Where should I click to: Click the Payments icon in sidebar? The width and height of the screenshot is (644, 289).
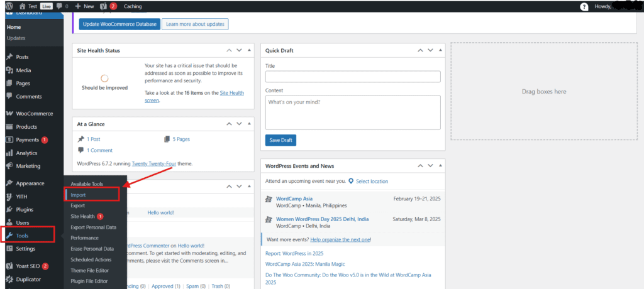(9, 140)
